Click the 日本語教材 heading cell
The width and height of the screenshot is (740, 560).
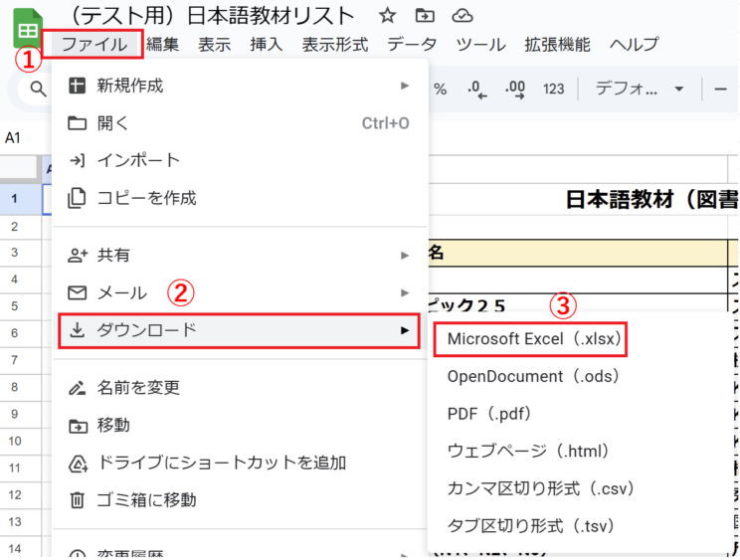click(x=650, y=199)
